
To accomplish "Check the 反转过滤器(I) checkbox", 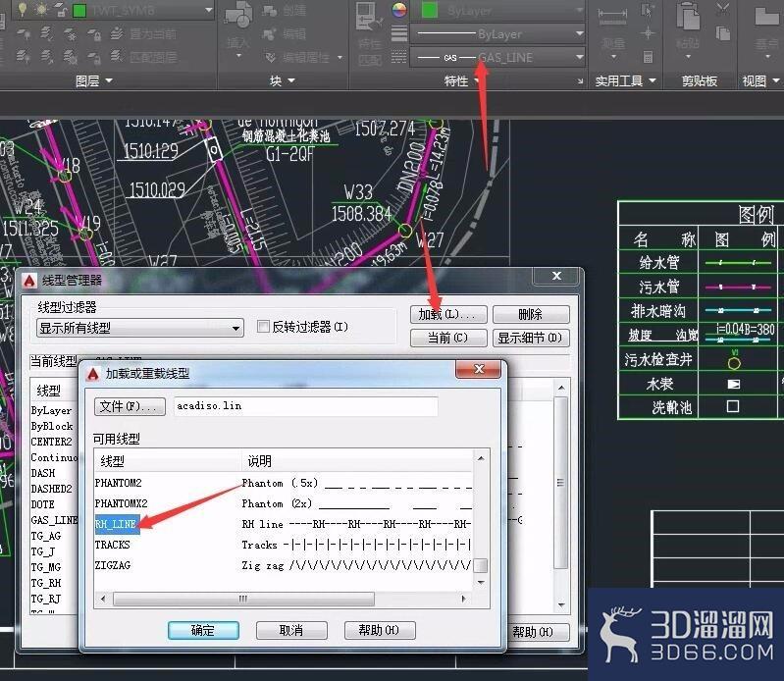I will point(263,327).
